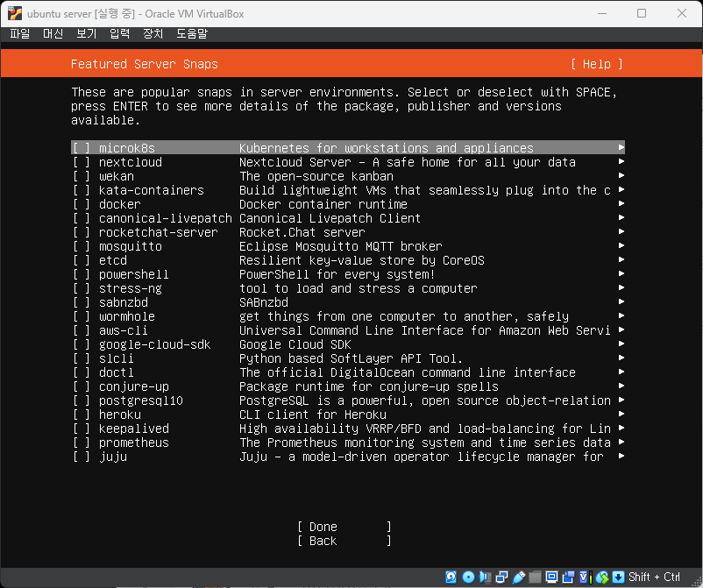Viewport: 703px width, 588px height.
Task: Open details arrow for rocketchat-server row
Action: pos(621,231)
